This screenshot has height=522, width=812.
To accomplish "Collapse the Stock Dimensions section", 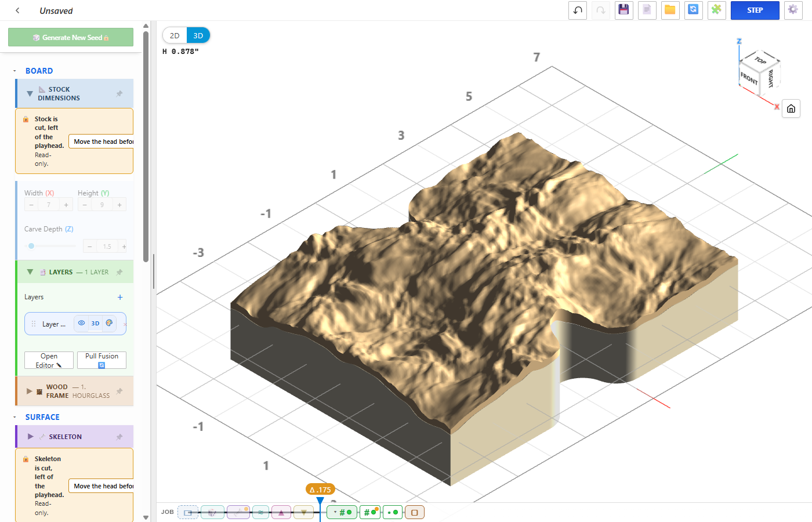I will 30,93.
